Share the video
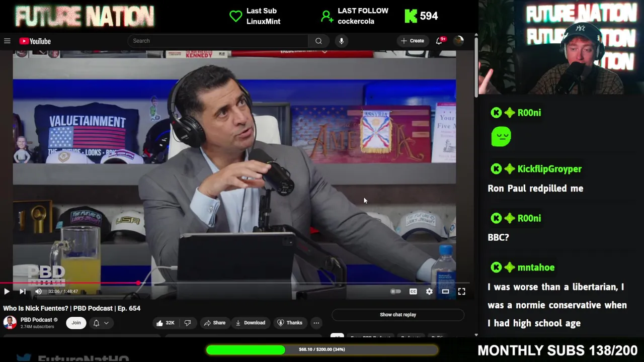The image size is (644, 362). 215,323
